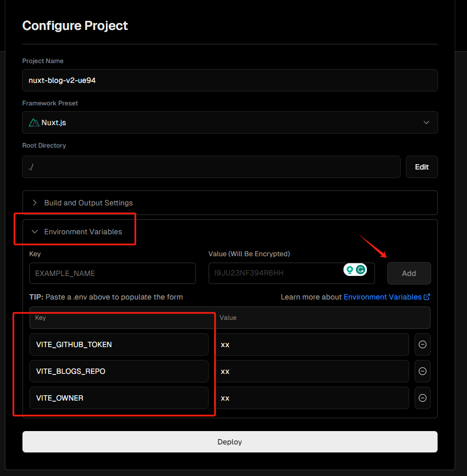The width and height of the screenshot is (467, 476).
Task: Click the Grammarly G icon in Value field
Action: (x=361, y=270)
